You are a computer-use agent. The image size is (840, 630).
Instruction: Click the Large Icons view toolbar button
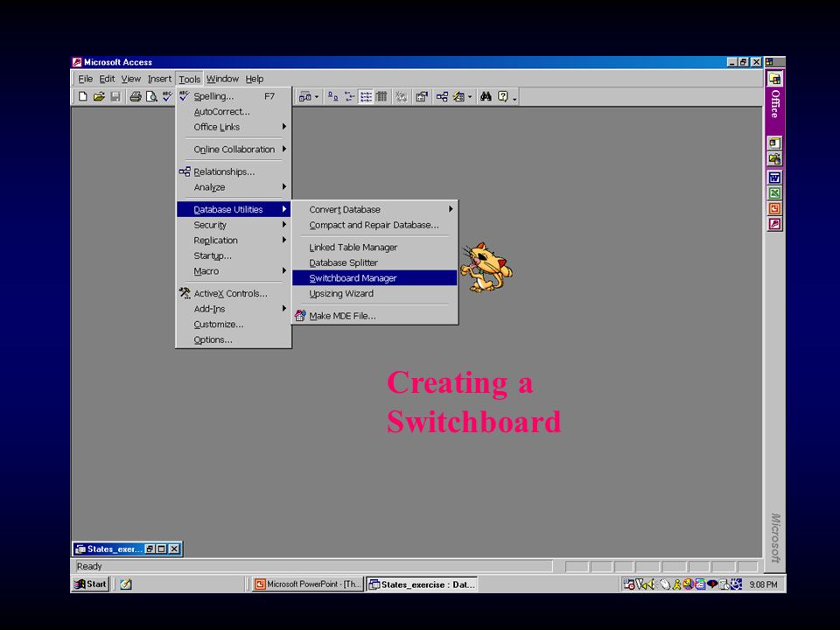[x=332, y=97]
